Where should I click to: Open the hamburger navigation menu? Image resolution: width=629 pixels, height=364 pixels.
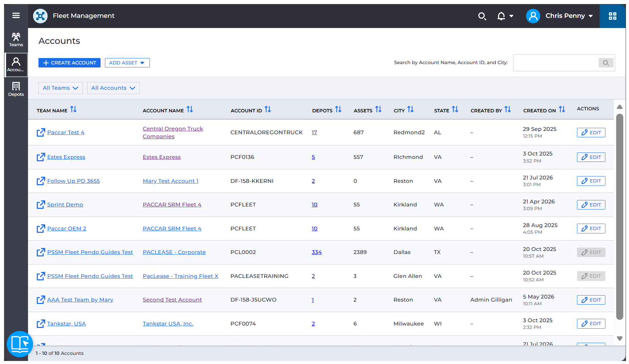click(x=16, y=16)
